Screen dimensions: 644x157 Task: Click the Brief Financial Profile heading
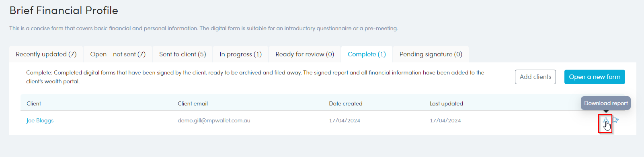point(64,10)
